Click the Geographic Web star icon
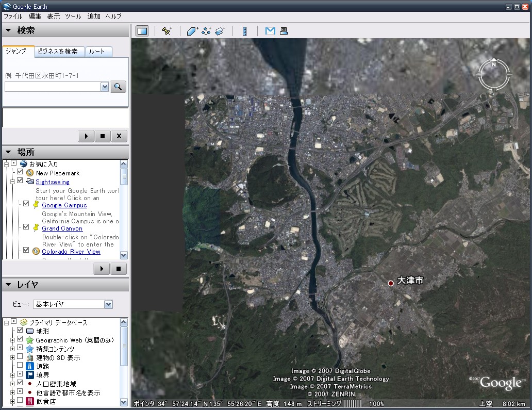Screen dimensions: 532x410 [x=30, y=340]
